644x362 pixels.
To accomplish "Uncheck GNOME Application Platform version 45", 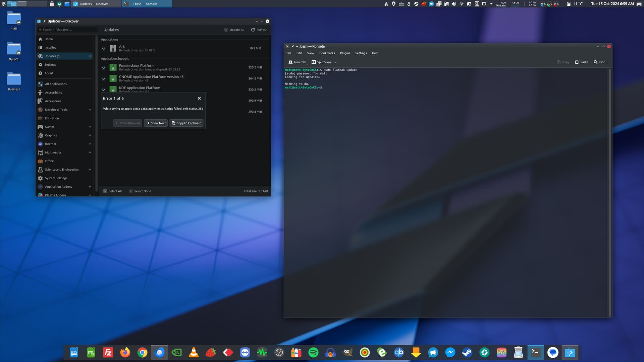I will tap(104, 78).
